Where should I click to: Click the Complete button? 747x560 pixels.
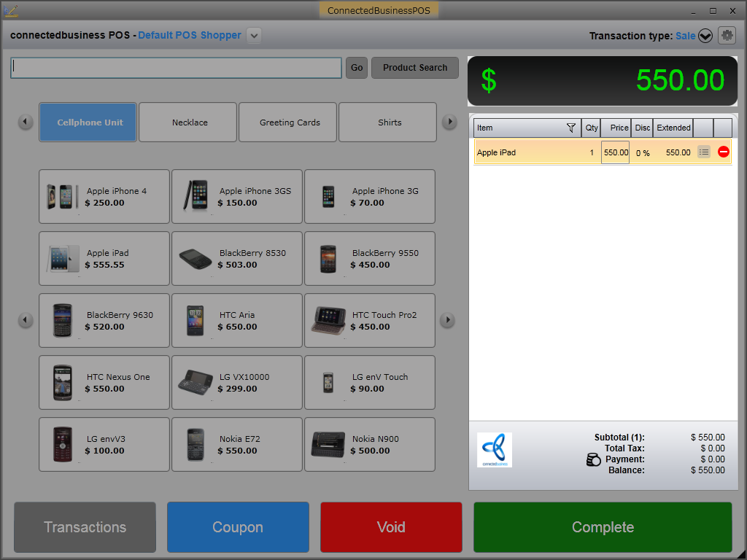coord(603,527)
